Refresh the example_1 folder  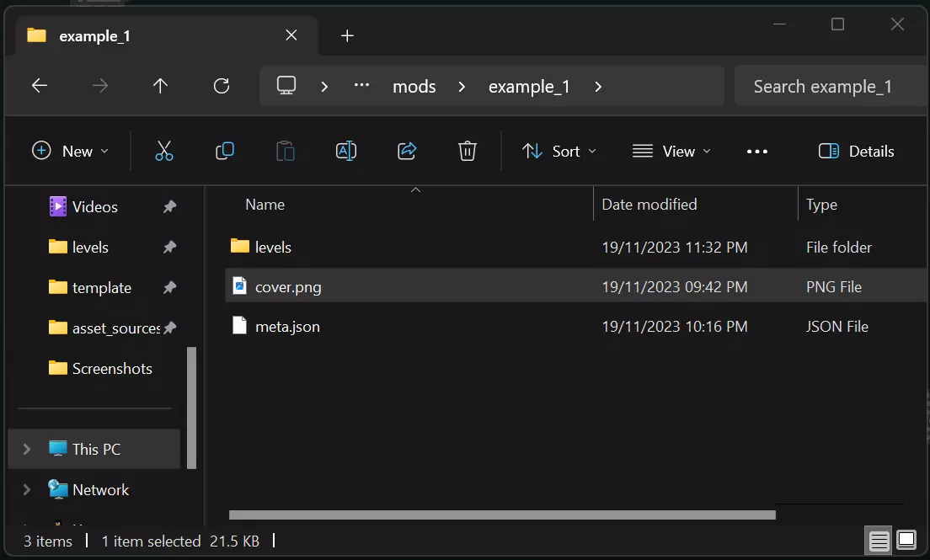[x=222, y=86]
